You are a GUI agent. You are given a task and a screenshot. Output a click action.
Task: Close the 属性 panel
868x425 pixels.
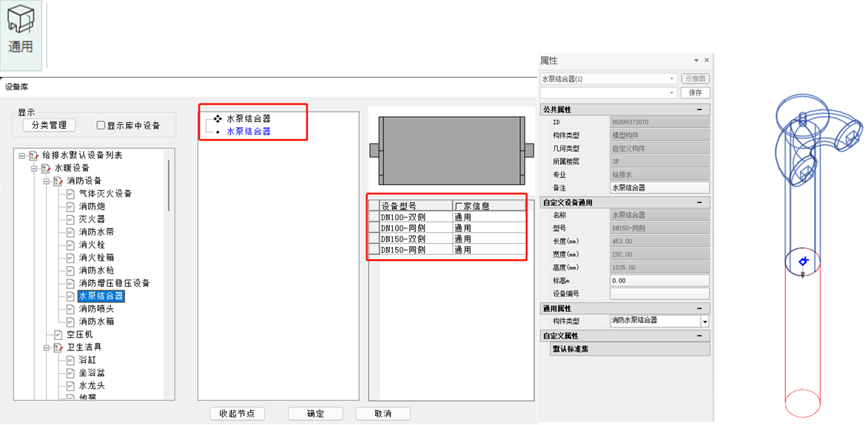pyautogui.click(x=707, y=61)
